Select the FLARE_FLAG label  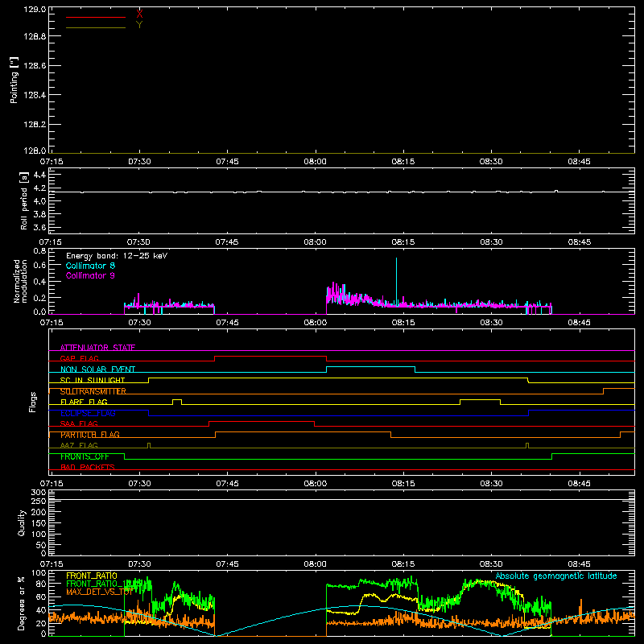(84, 402)
